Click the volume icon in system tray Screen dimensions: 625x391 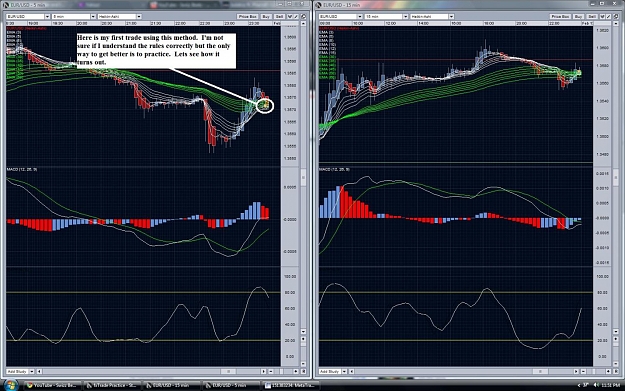click(596, 385)
